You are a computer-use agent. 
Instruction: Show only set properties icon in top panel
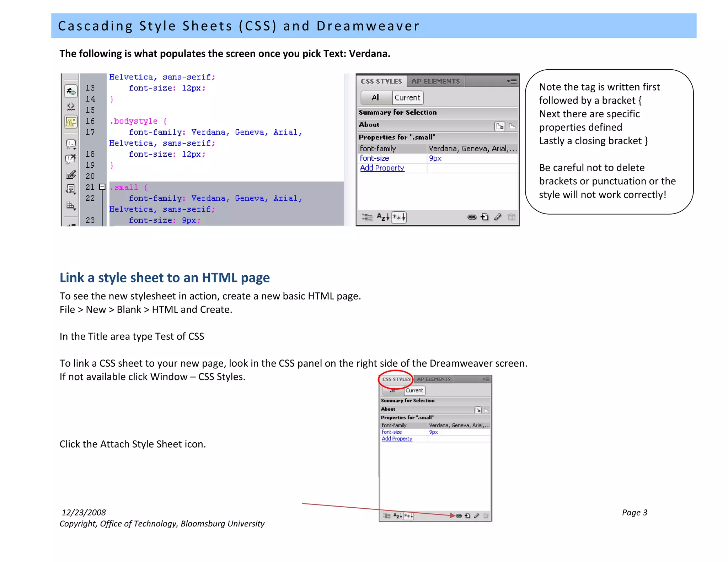tap(398, 217)
